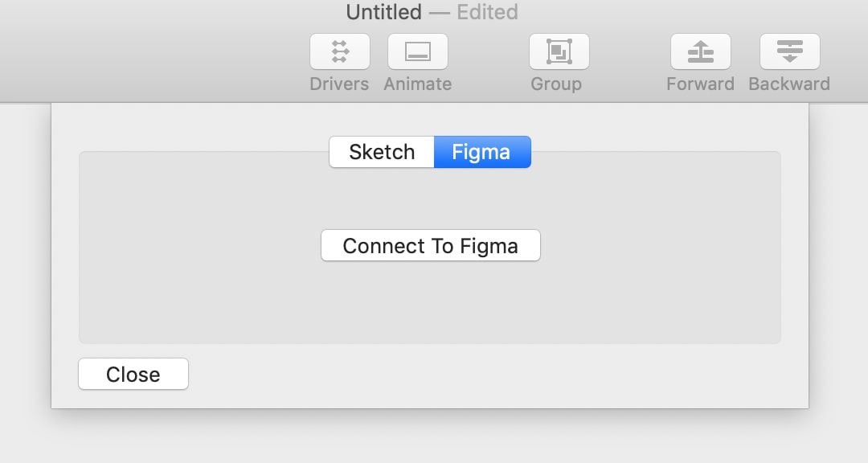Click the 'Forward' text label in toolbar
868x463 pixels.
coord(700,84)
